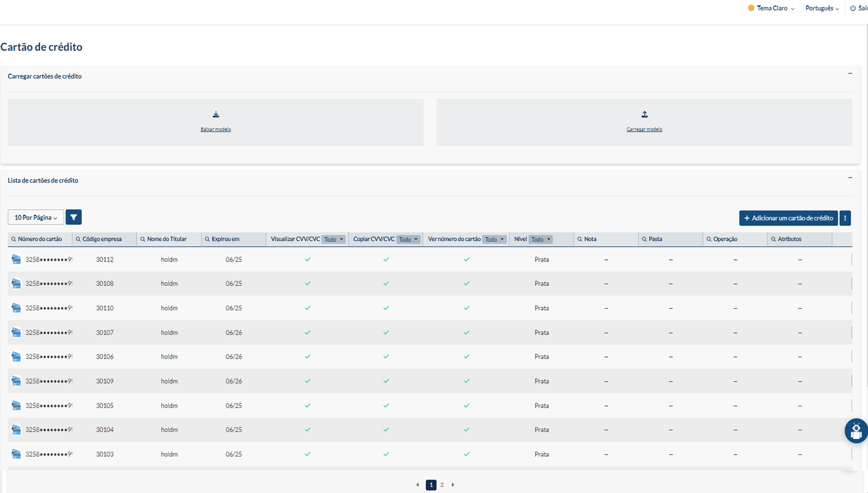Click expiry 06/26 in row 30107

coord(234,332)
